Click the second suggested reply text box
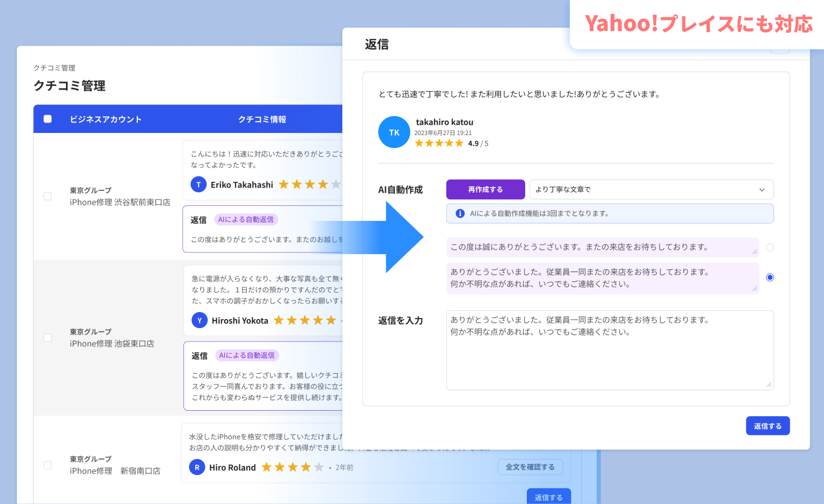Screen dimensions: 824x504 (602, 278)
